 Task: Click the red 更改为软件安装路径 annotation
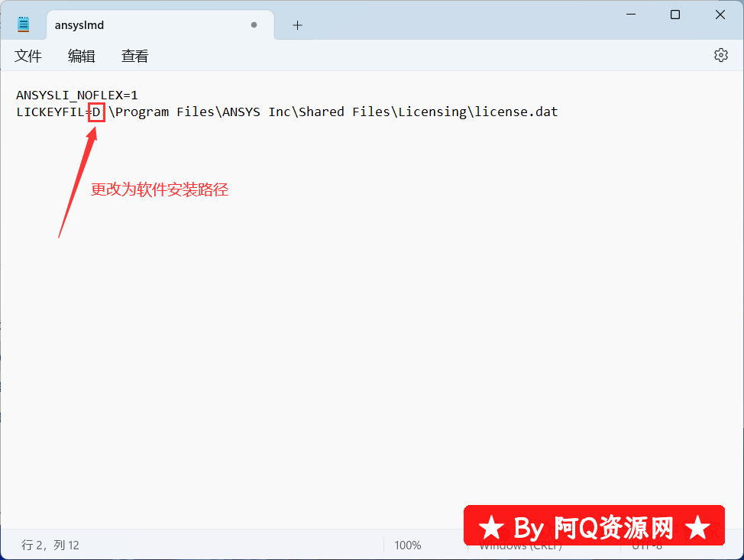point(160,189)
